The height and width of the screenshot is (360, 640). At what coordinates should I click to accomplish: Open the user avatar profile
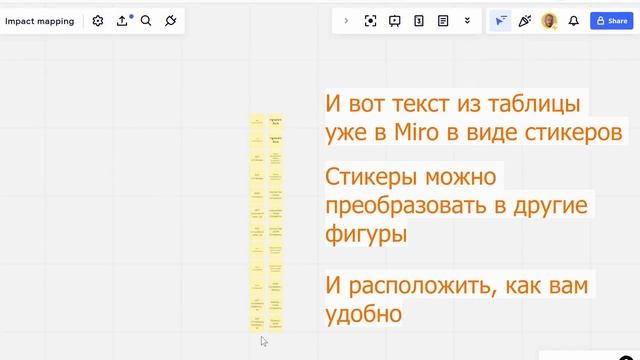549,21
